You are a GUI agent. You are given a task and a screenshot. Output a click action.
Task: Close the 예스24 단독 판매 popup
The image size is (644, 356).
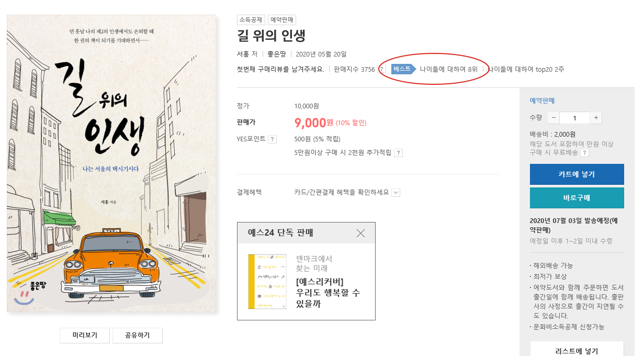tap(360, 233)
